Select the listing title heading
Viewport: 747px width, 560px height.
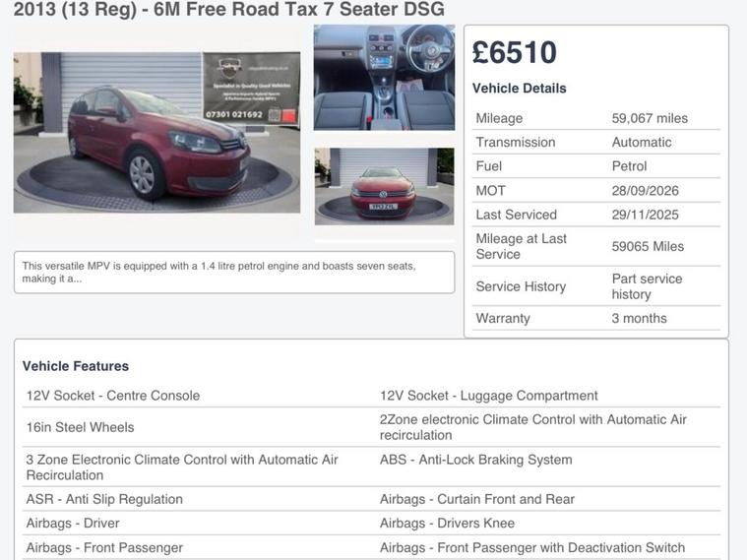[228, 9]
